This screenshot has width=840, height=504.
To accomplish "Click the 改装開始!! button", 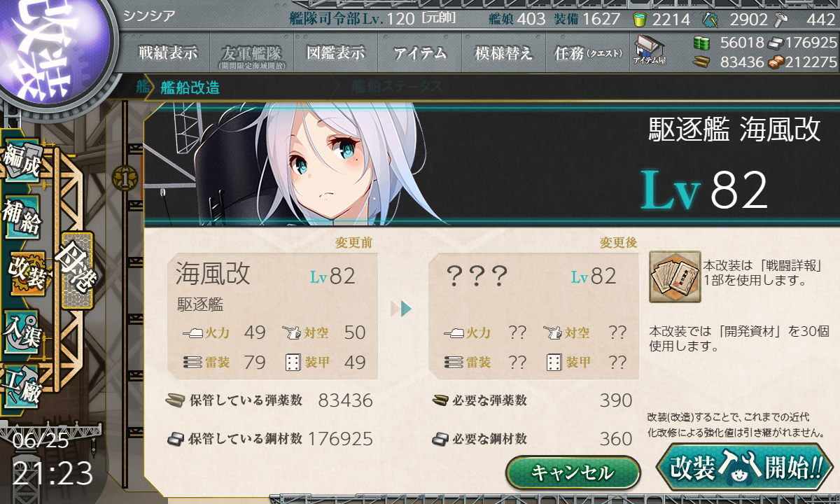I will click(x=745, y=468).
